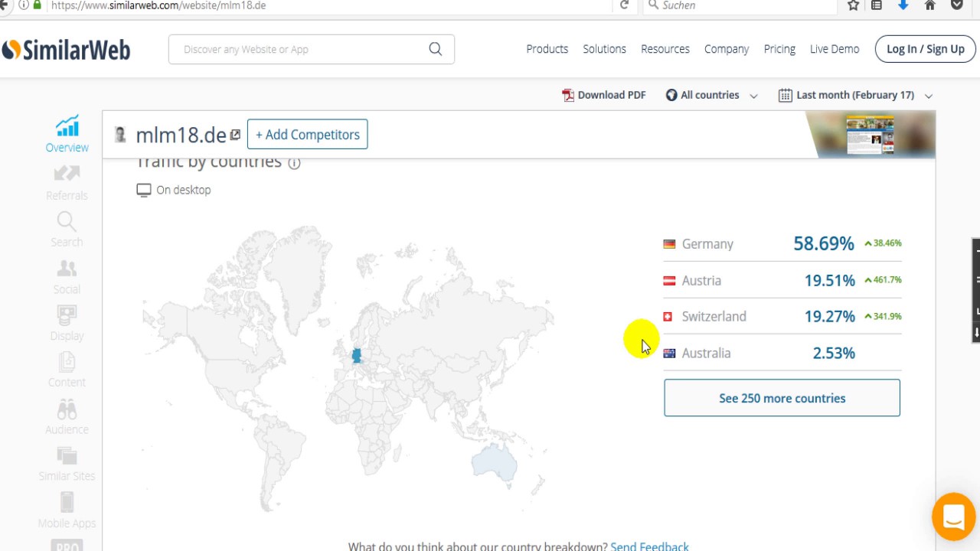
Task: Expand the All countries dropdown
Action: coord(711,95)
